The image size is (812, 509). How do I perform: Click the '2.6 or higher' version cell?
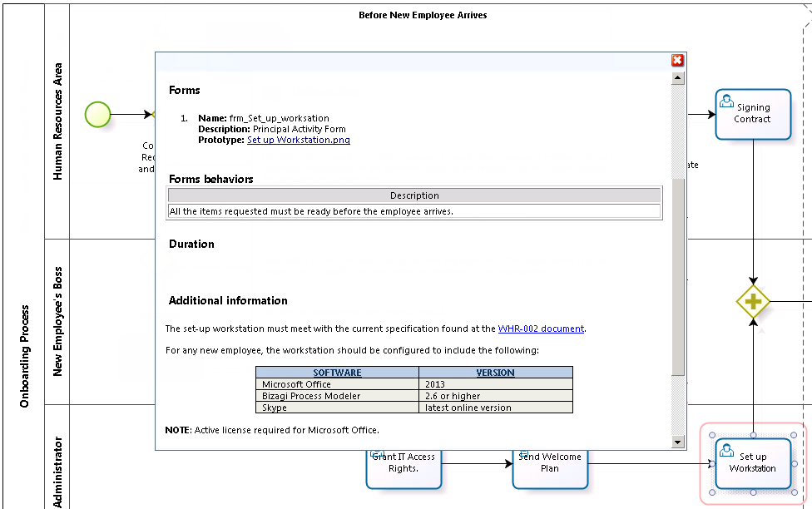496,396
